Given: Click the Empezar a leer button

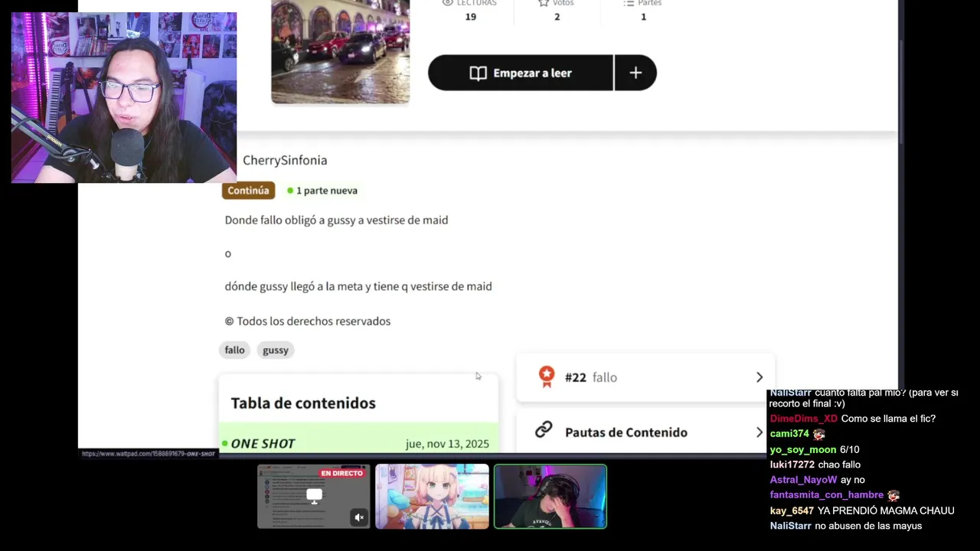Looking at the screenshot, I should pos(521,73).
